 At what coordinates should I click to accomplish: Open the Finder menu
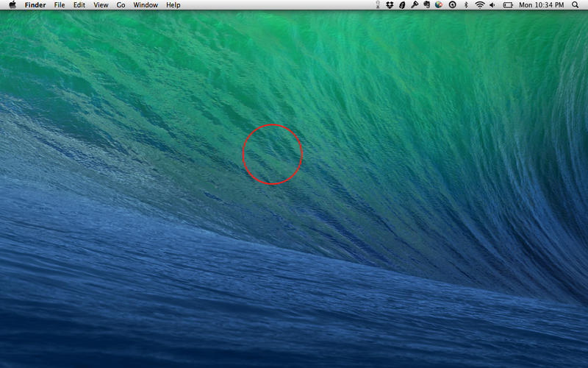coord(35,5)
